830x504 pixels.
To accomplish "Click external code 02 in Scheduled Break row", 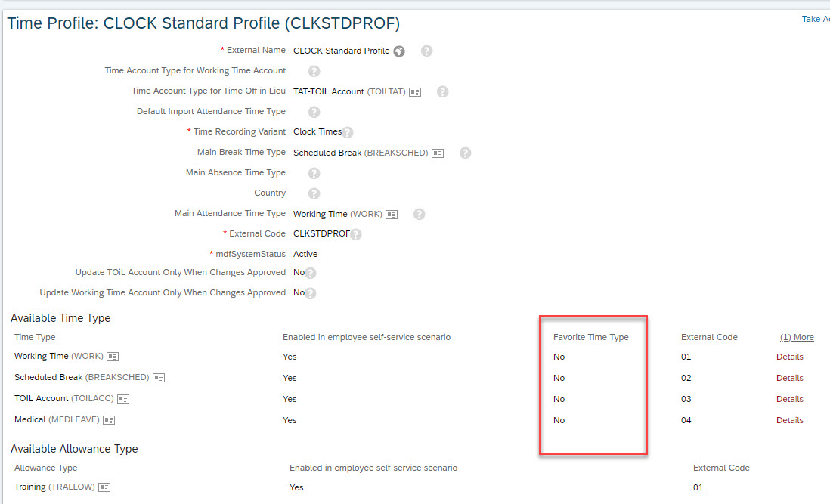I will click(x=686, y=378).
